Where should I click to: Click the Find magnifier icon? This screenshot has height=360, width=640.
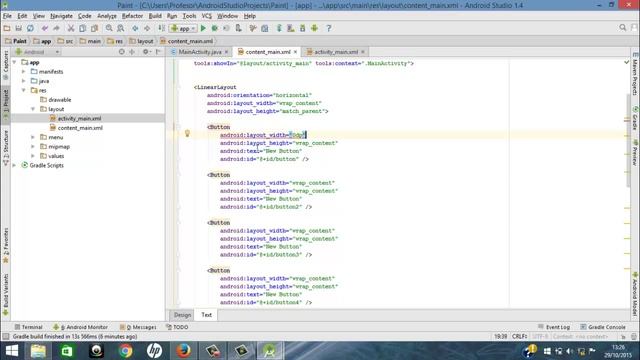point(109,28)
